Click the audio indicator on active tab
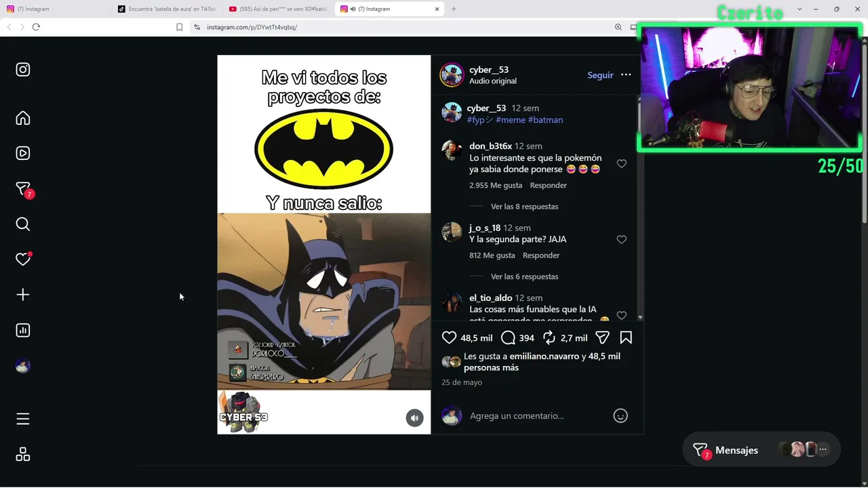 coord(353,9)
